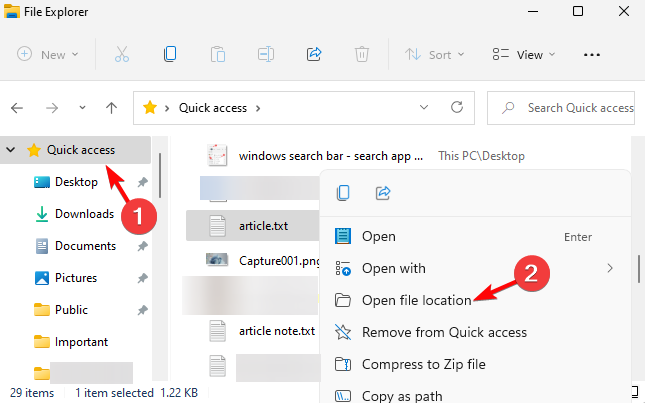Open the Public folder in sidebar

coord(71,310)
